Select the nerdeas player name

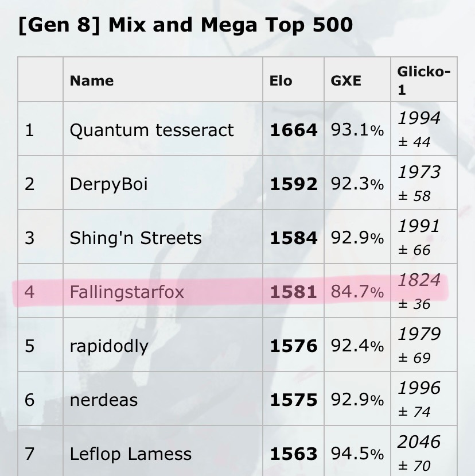[x=104, y=400]
